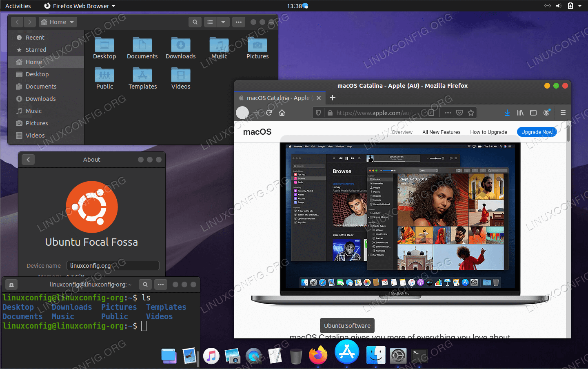Open the photo capture dock icon
This screenshot has height=369, width=588.
[x=233, y=356]
